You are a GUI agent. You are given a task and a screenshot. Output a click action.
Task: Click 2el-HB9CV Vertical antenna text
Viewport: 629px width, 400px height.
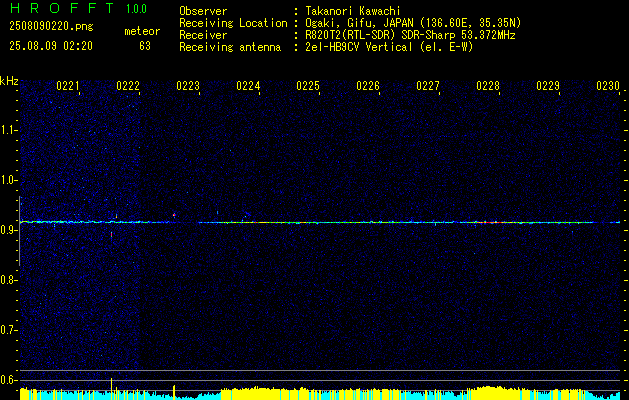click(389, 47)
